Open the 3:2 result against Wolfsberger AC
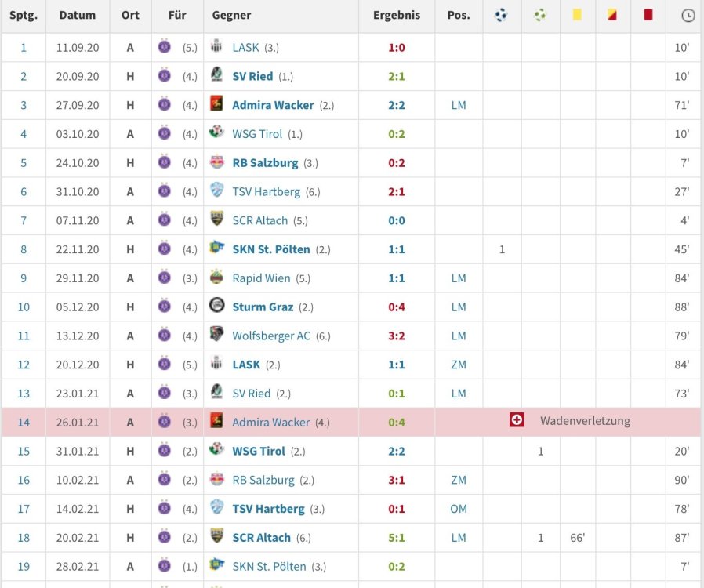The image size is (704, 588). point(397,336)
